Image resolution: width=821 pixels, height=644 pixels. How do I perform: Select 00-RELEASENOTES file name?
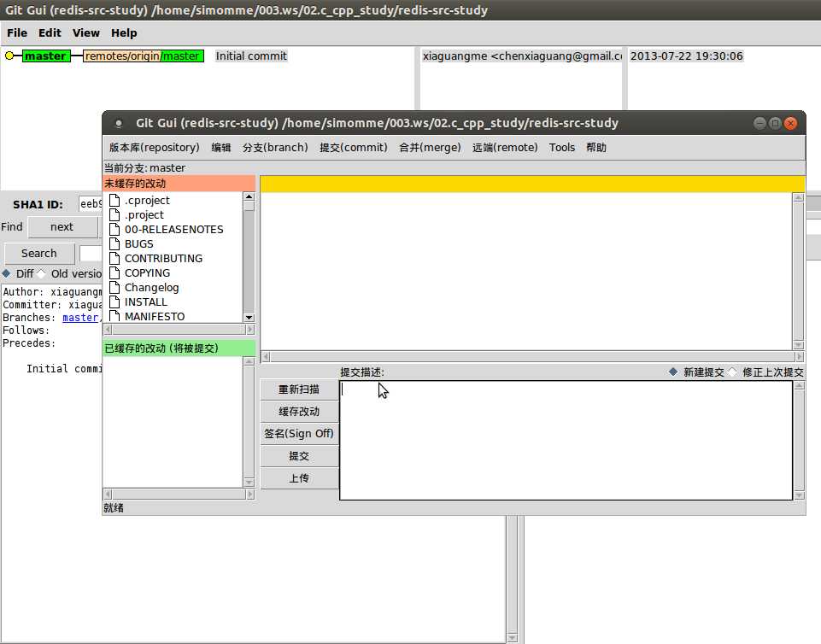tap(173, 229)
